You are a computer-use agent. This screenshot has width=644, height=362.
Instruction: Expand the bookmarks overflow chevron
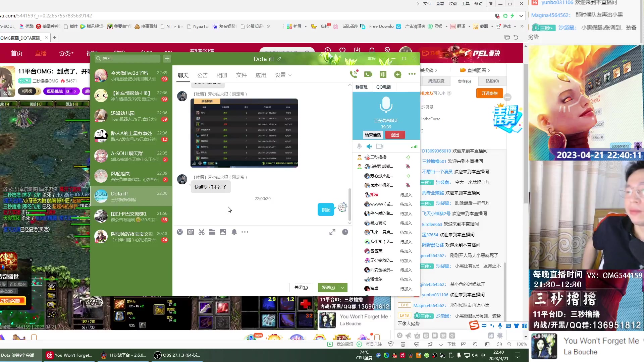click(x=269, y=26)
